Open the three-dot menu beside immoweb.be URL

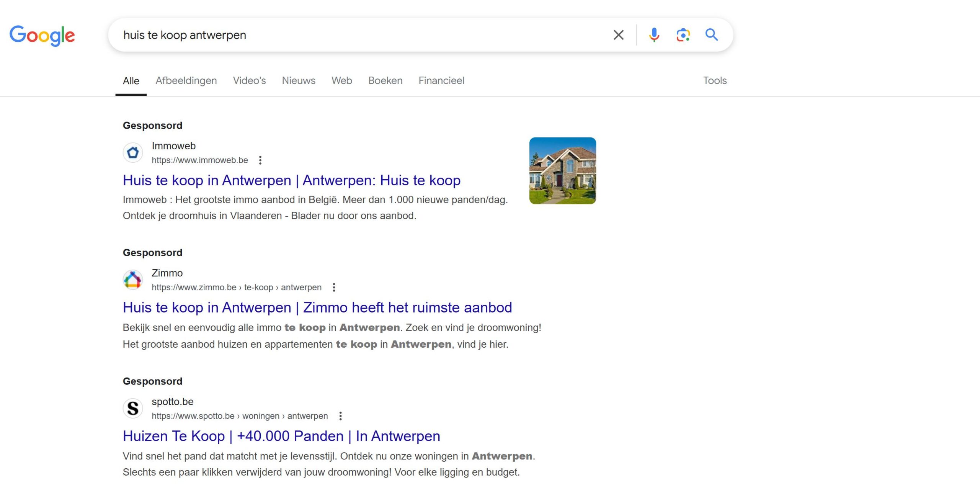260,160
